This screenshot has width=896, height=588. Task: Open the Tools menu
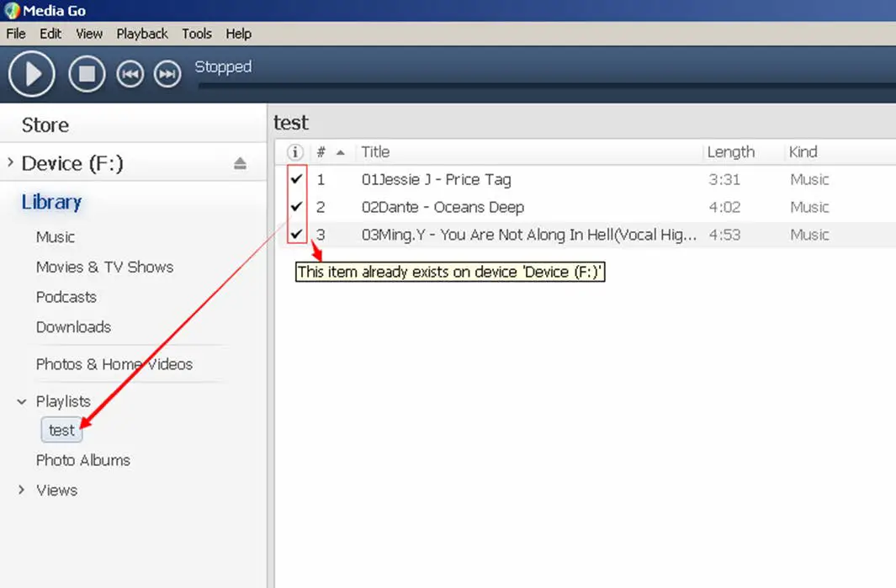(x=196, y=34)
